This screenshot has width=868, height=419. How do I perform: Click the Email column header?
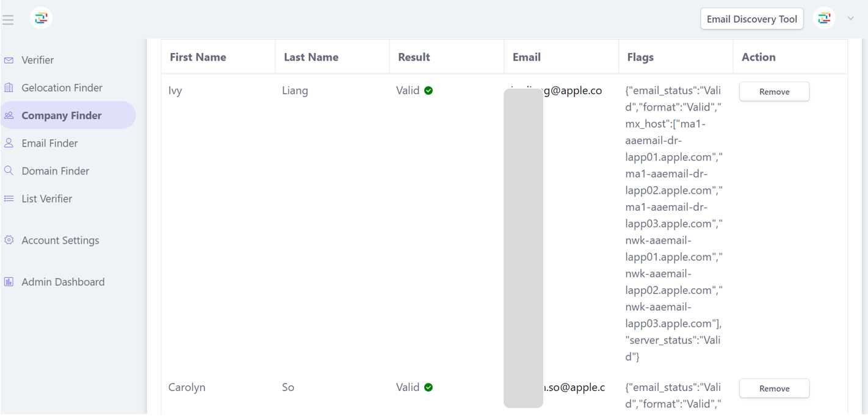pyautogui.click(x=526, y=57)
